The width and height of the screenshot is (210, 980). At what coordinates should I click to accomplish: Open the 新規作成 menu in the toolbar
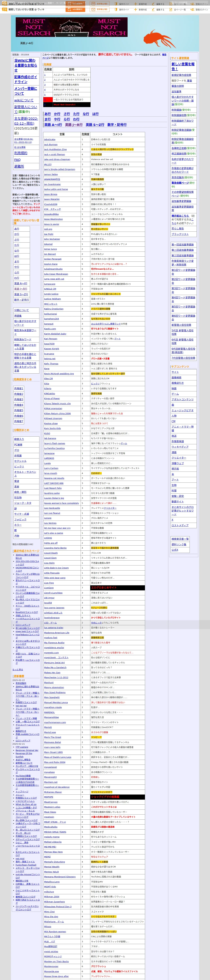tap(141, 9)
